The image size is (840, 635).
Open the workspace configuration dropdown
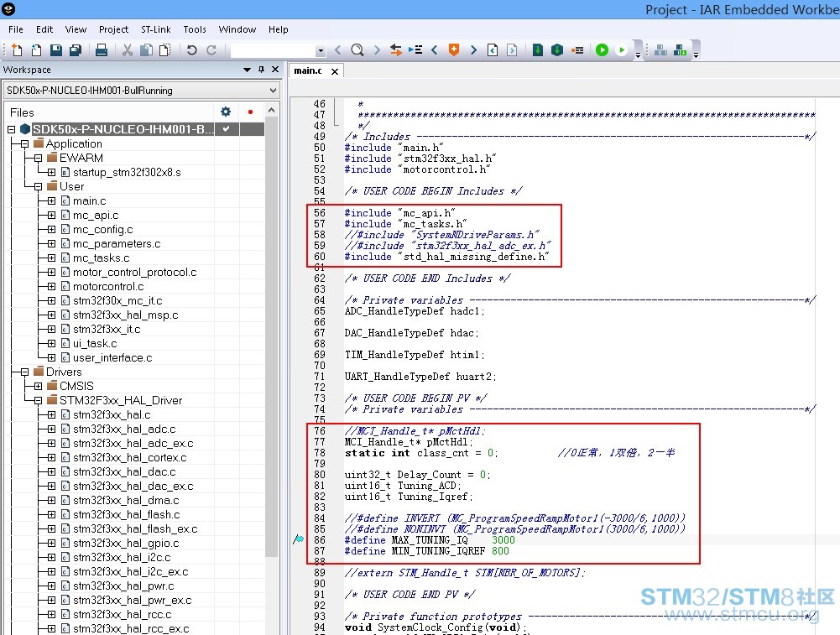point(273,91)
